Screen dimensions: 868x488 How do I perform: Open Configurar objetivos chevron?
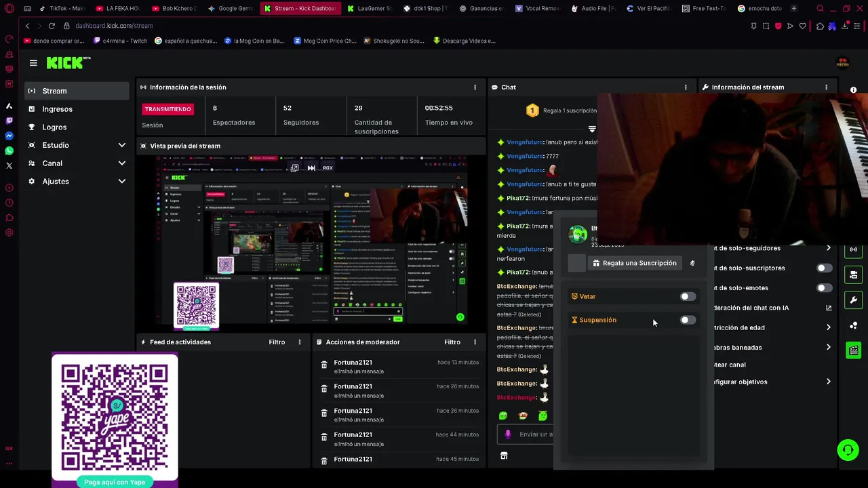[x=829, y=382]
